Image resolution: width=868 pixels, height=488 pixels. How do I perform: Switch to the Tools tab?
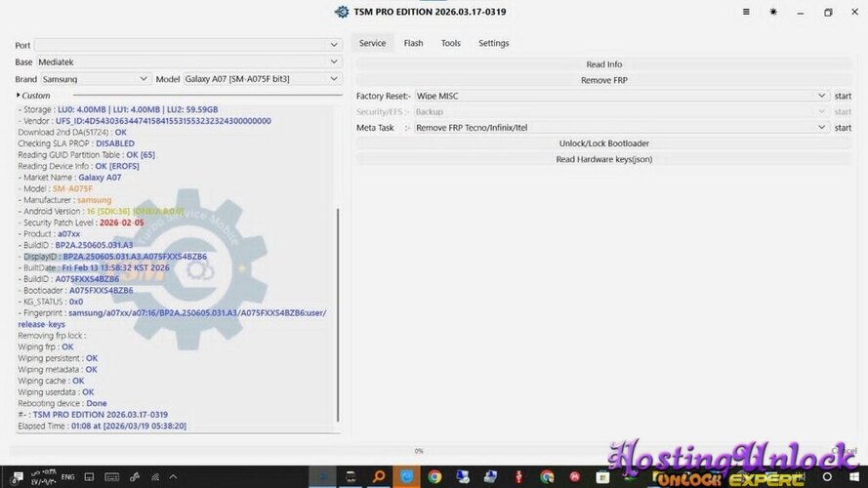coord(450,43)
